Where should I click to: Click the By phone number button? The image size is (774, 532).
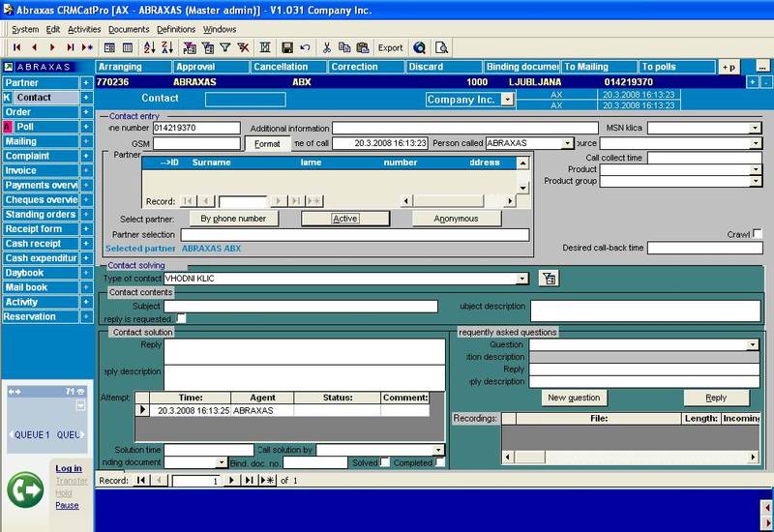coord(233,219)
